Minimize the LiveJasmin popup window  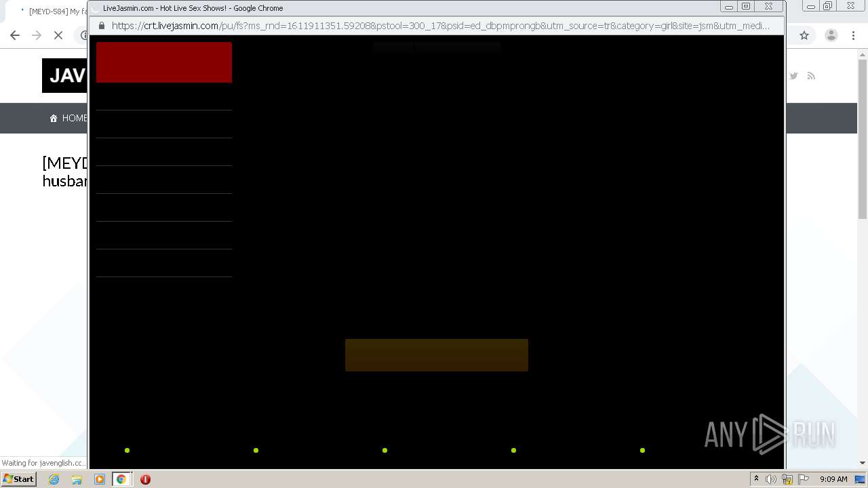click(x=729, y=7)
